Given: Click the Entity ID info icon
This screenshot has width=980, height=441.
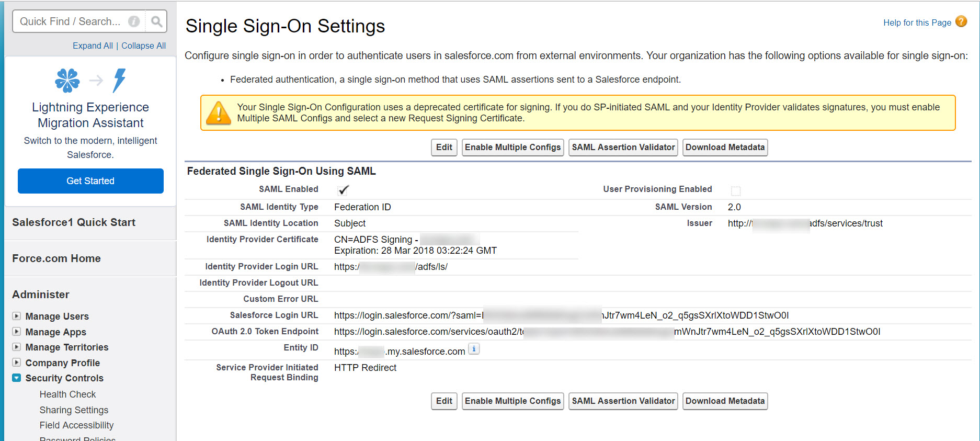Looking at the screenshot, I should tap(474, 349).
